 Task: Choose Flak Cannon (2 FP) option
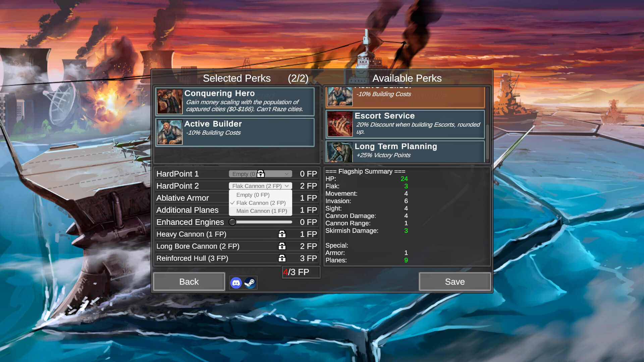(260, 203)
